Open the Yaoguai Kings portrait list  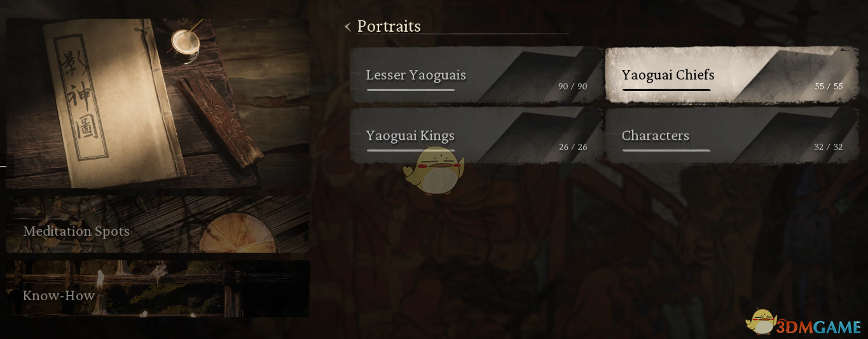click(x=475, y=135)
